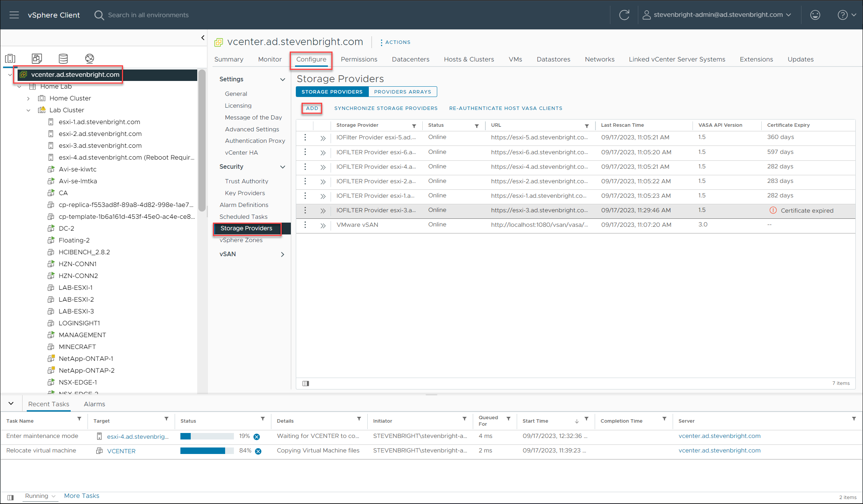Click Synchronize Storage Providers
Screen dimensions: 863x504
tap(386, 108)
